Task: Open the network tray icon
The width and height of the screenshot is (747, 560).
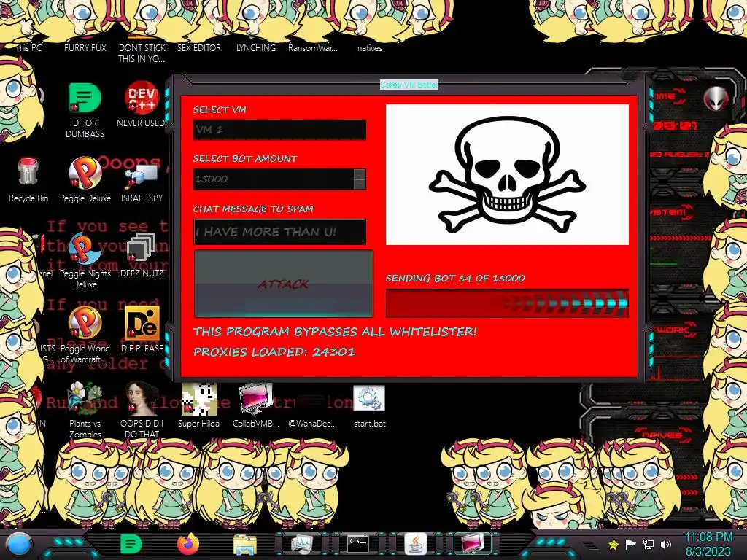Action: 649,544
